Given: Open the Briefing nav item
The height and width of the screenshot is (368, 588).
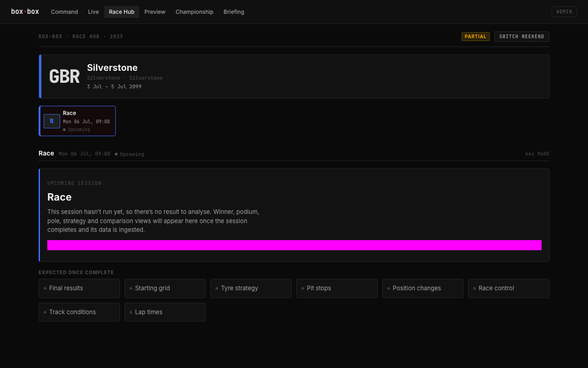Looking at the screenshot, I should [x=234, y=12].
